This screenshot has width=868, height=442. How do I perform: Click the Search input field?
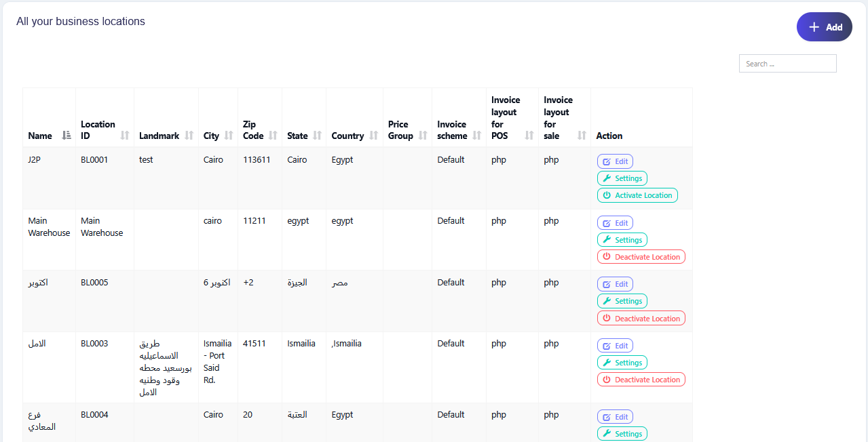[x=787, y=64]
